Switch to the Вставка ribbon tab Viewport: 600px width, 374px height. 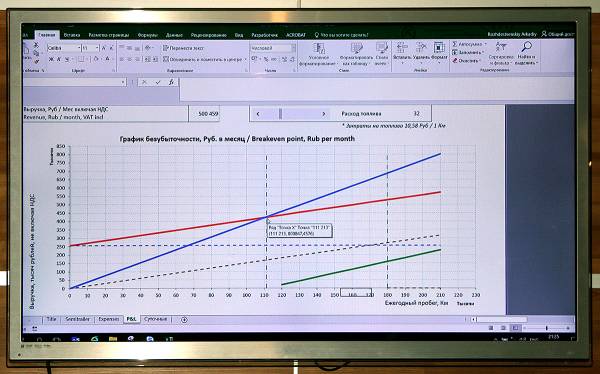pos(72,35)
